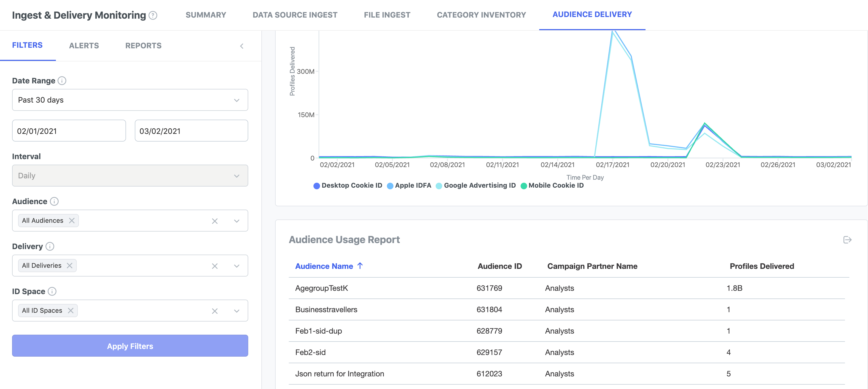Open the Alerts tab
Viewport: 868px width, 389px height.
pyautogui.click(x=84, y=46)
